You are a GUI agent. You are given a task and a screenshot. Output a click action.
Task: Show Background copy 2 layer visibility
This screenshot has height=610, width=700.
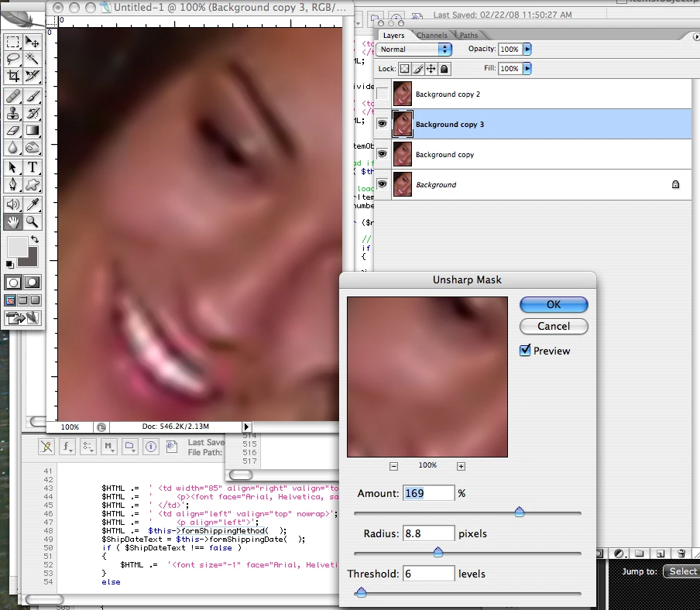coord(383,94)
